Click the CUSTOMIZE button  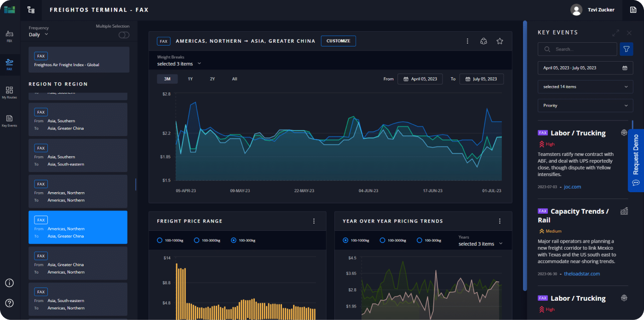(x=338, y=41)
